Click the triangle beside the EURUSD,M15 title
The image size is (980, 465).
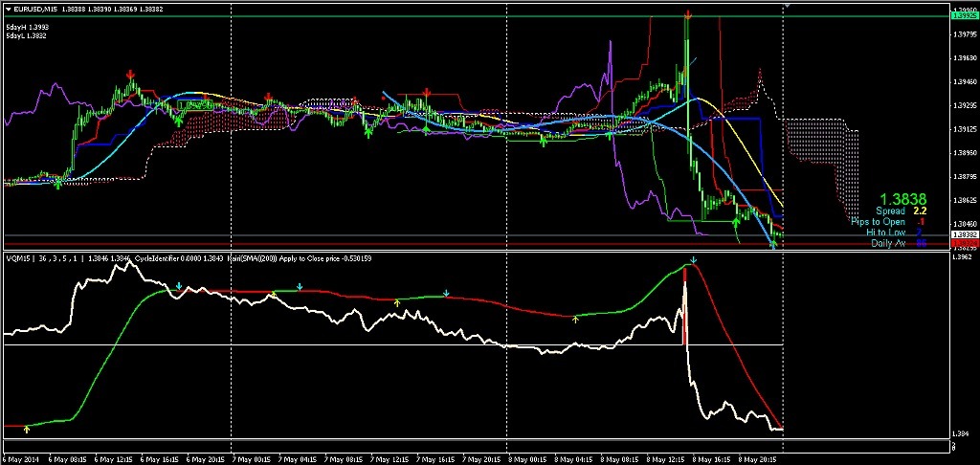tap(7, 8)
